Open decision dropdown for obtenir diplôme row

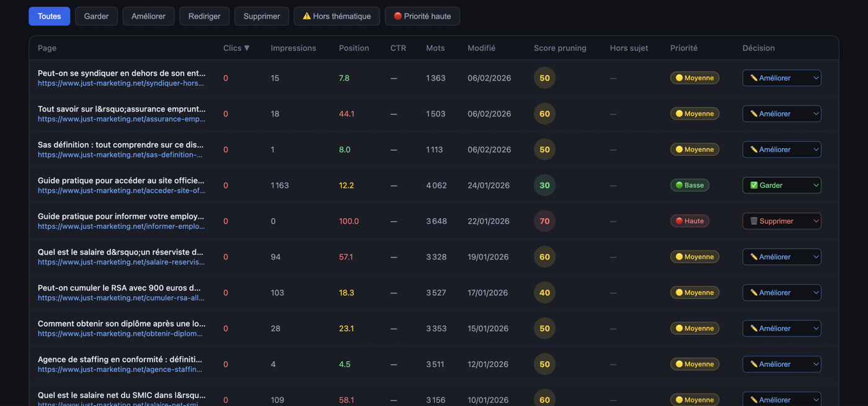[782, 329]
